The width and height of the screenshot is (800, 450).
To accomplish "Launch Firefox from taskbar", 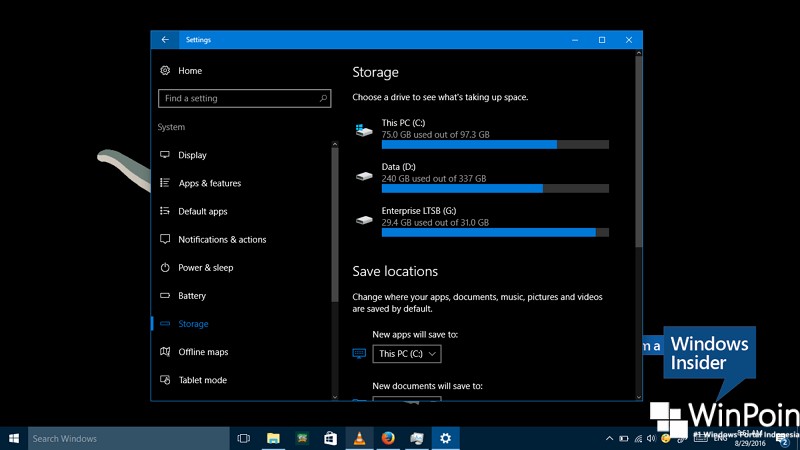I will (388, 438).
